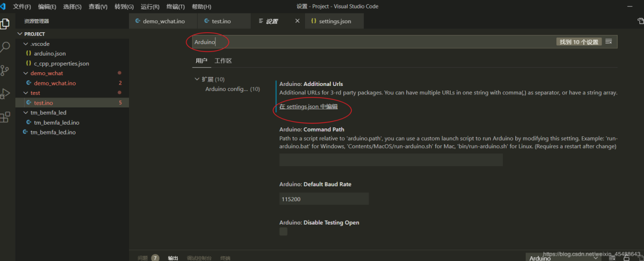Open the 终端(T) menu
The width and height of the screenshot is (644, 261).
175,7
